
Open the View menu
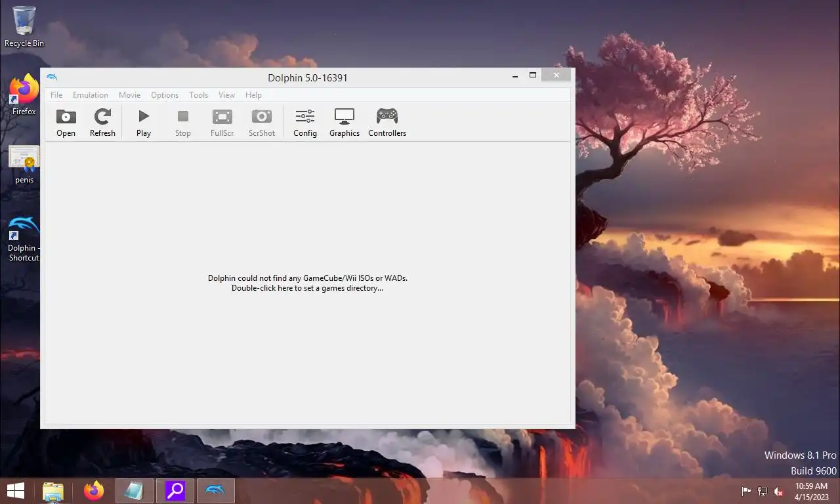click(x=227, y=95)
